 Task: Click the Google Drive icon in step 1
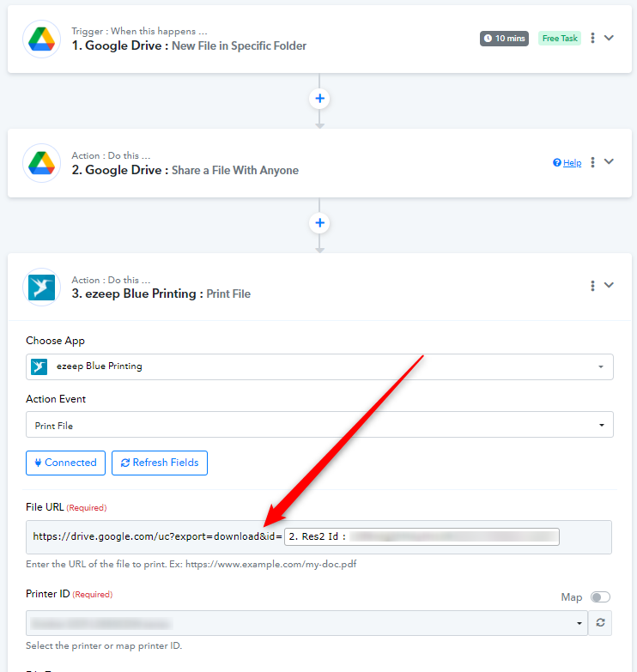click(41, 39)
